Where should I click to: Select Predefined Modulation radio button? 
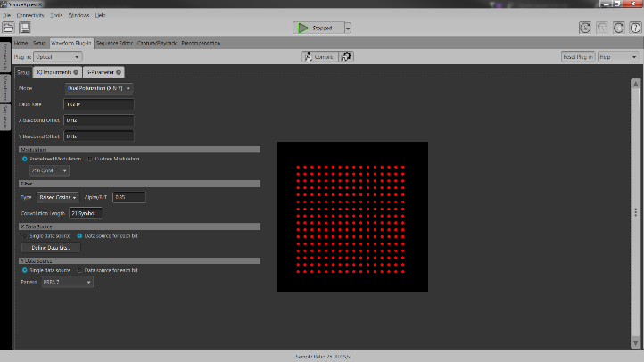(x=25, y=159)
